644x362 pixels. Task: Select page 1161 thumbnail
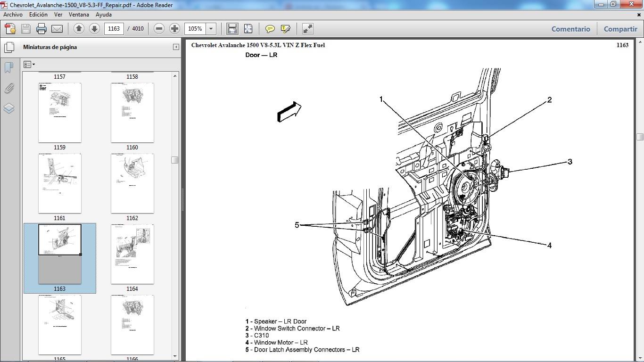tap(60, 183)
